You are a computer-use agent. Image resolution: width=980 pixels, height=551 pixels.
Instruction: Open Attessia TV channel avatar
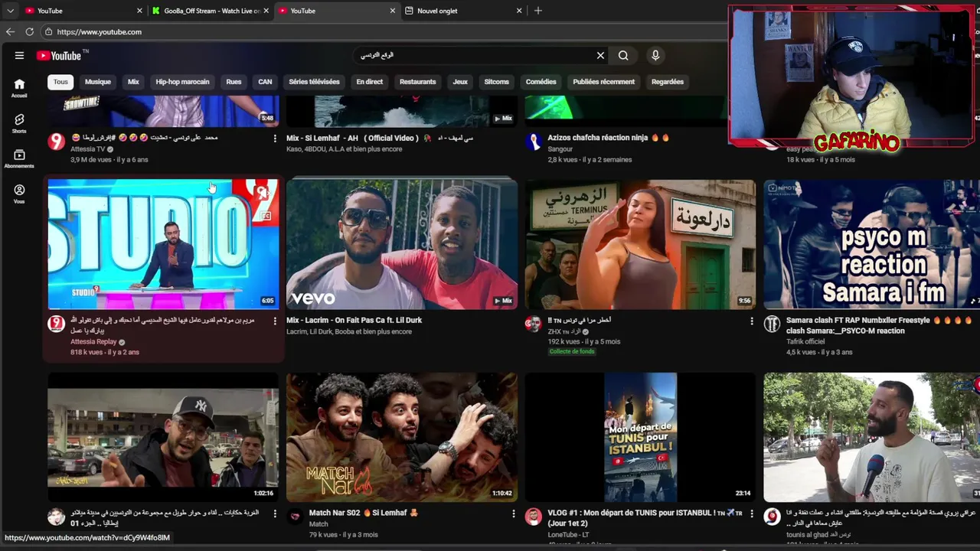(56, 141)
